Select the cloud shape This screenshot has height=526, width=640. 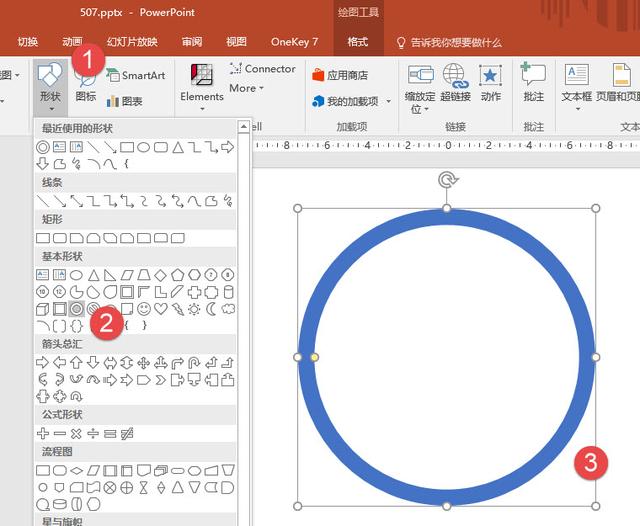point(228,309)
